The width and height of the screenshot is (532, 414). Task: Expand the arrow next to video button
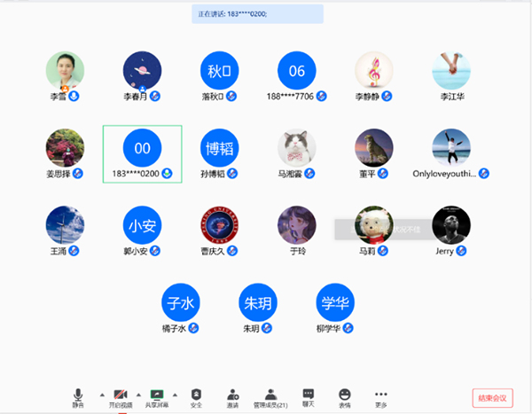pyautogui.click(x=138, y=394)
